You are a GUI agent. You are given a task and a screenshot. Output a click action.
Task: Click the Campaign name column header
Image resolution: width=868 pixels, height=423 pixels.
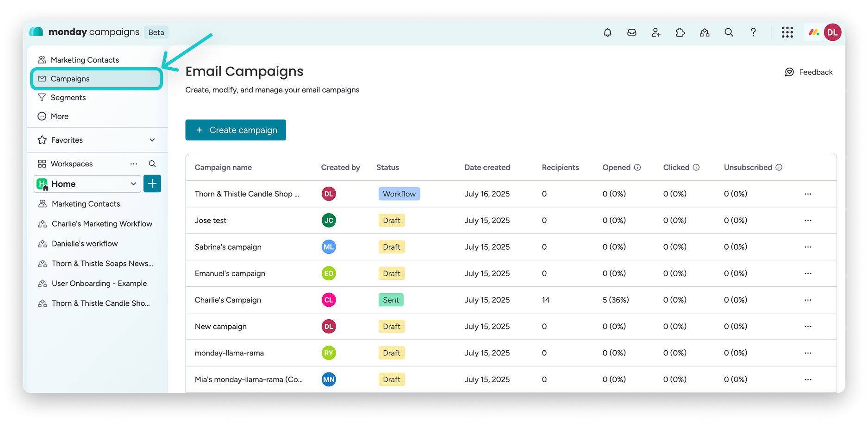coord(223,167)
